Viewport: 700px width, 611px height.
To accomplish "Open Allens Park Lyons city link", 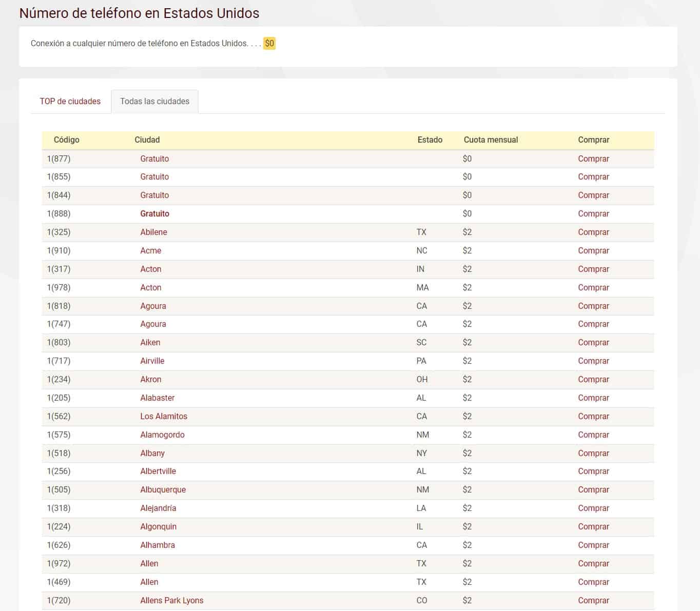I will 171,600.
